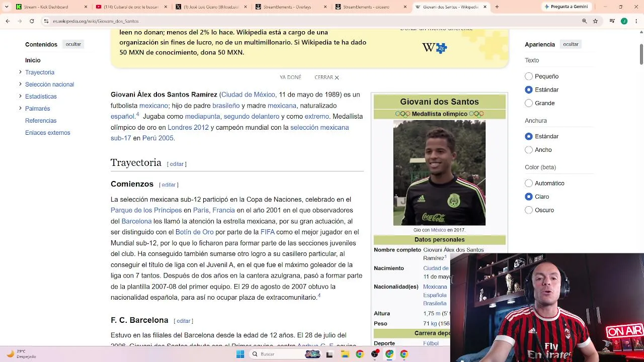Expand Palmarés in contents sidebar
Image resolution: width=644 pixels, height=362 pixels.
pyautogui.click(x=20, y=108)
